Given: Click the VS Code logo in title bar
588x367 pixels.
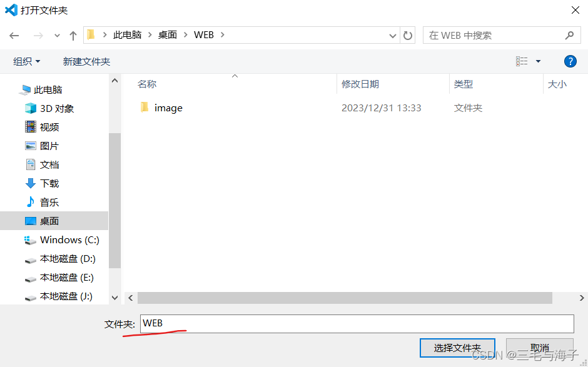Looking at the screenshot, I should point(11,10).
